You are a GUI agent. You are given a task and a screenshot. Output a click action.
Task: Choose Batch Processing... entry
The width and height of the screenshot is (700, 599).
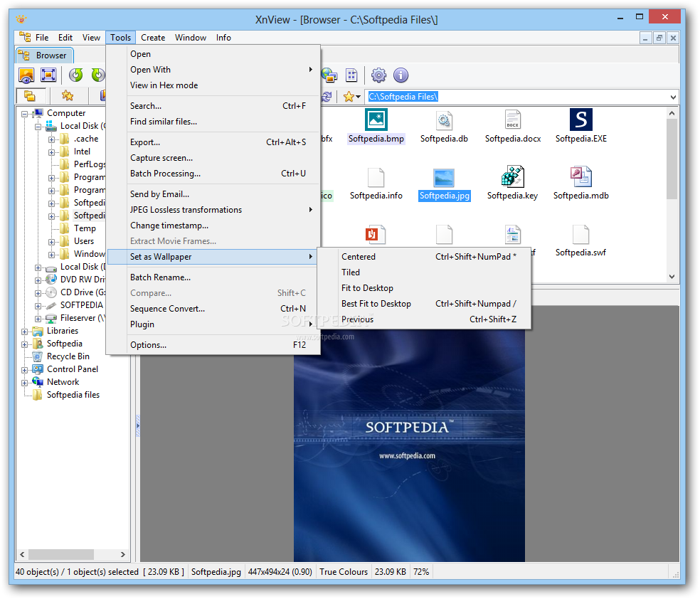213,173
